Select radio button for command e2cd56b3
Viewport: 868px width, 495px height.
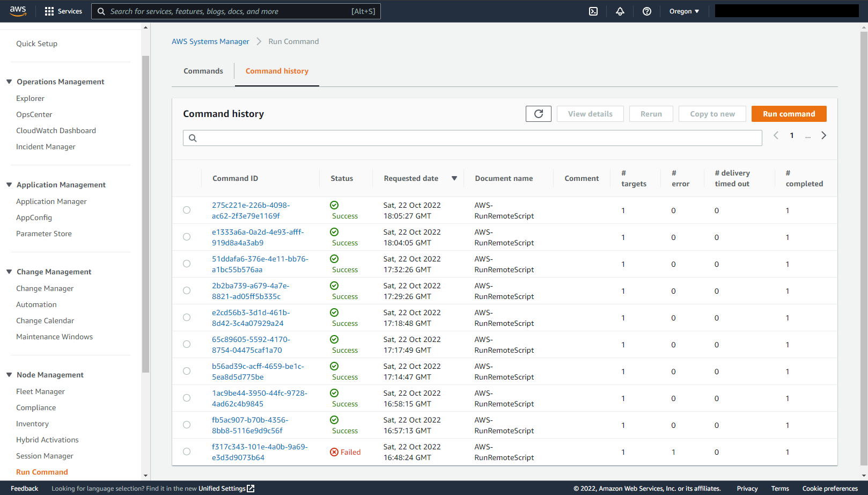point(187,317)
